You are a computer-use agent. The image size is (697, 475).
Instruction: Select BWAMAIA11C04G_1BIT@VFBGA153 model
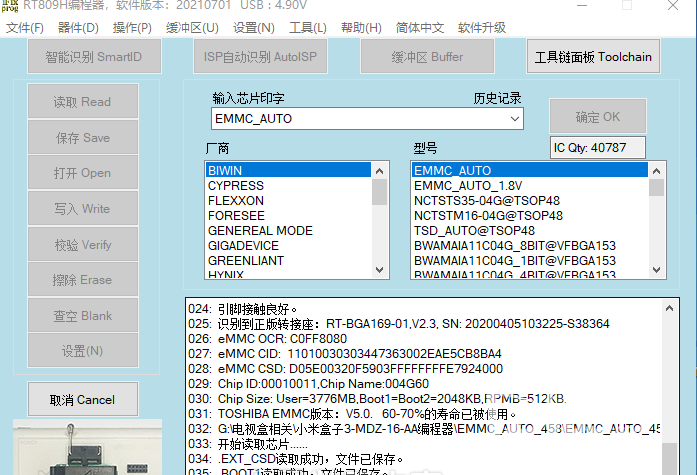point(530,260)
